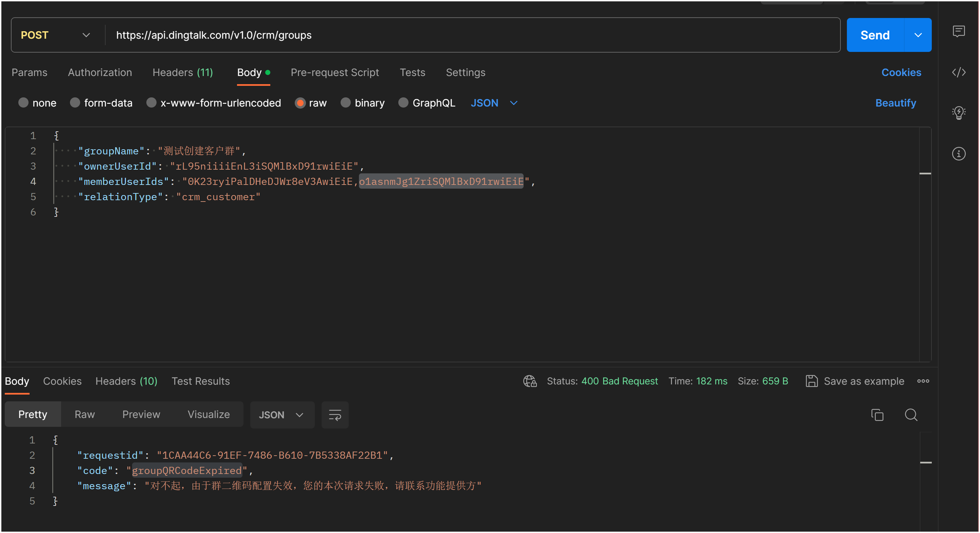980x533 pixels.
Task: Select the raw body radio
Action: 300,103
